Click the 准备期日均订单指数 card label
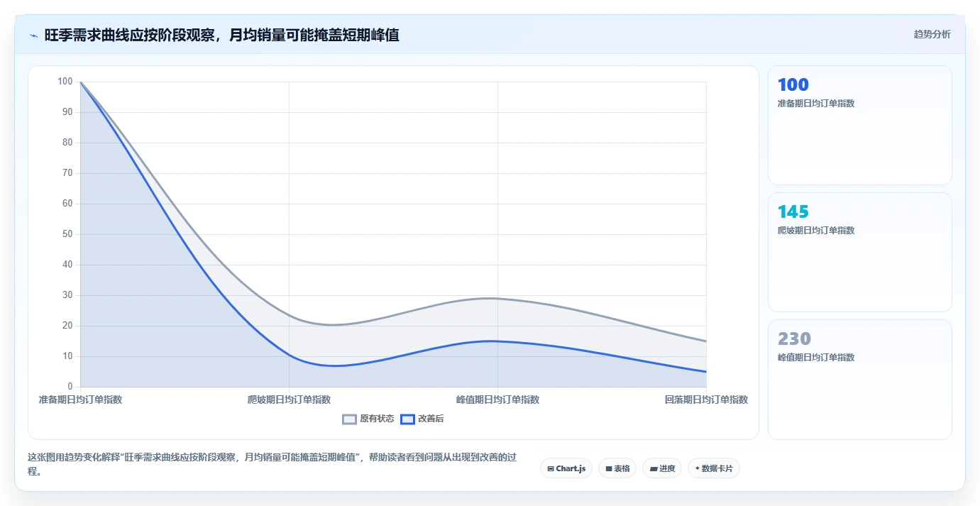This screenshot has height=506, width=980. [816, 104]
